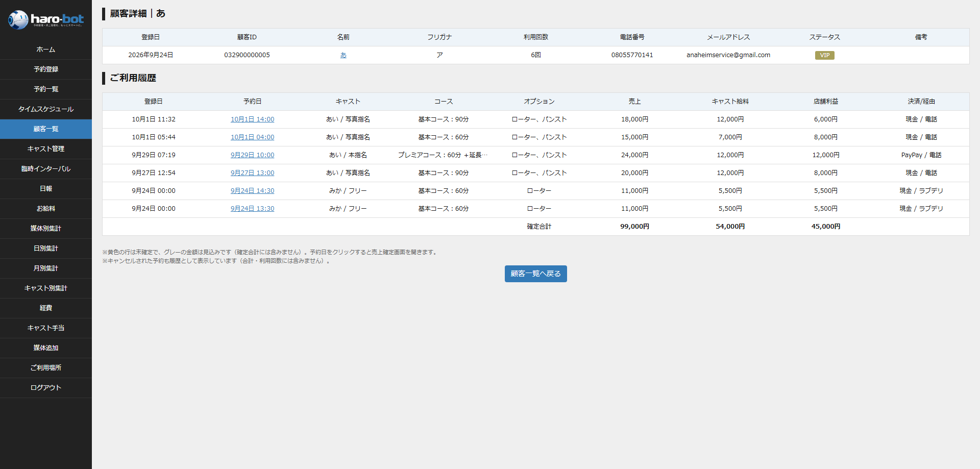Image resolution: width=980 pixels, height=469 pixels.
Task: Click ログアウト to sign out
Action: point(46,388)
